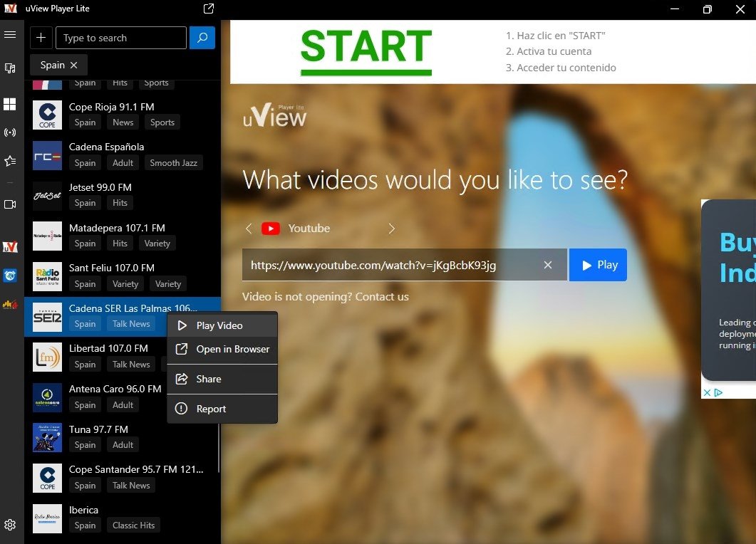
Task: Choose Share from context menu
Action: 222,380
